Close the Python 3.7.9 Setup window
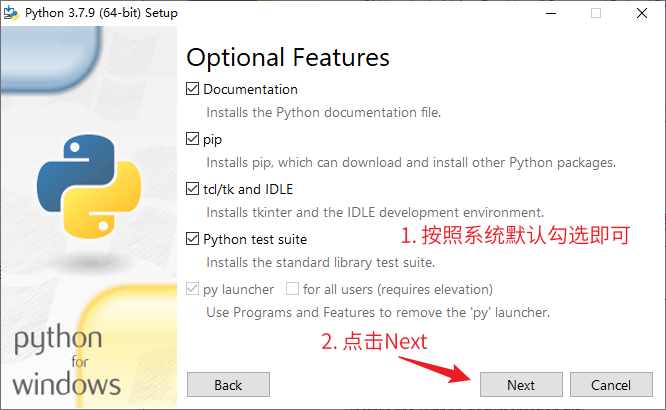This screenshot has height=410, width=666. [642, 13]
